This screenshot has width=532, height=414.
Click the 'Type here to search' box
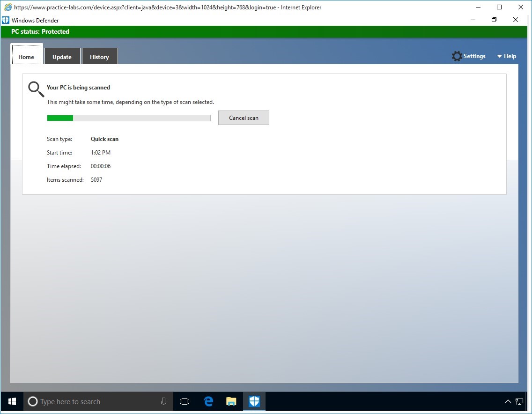pyautogui.click(x=94, y=401)
